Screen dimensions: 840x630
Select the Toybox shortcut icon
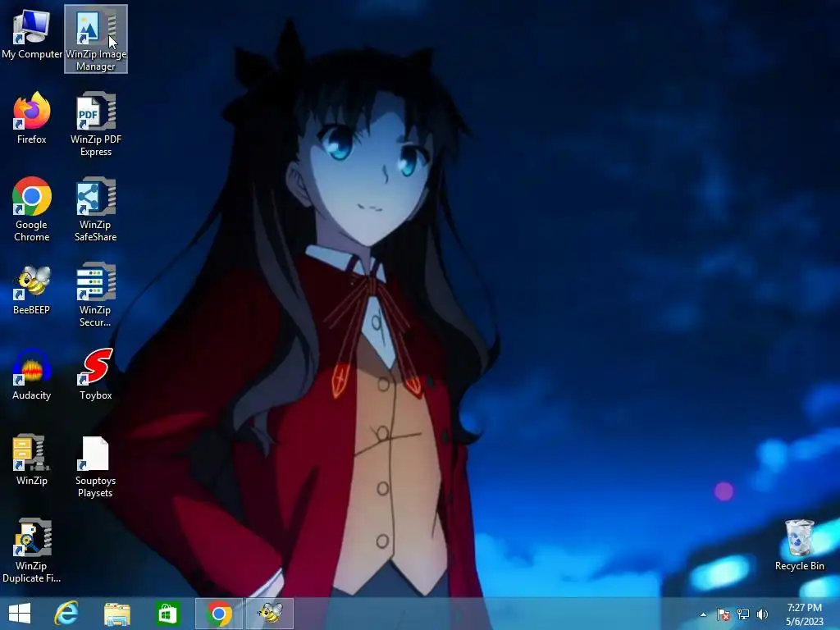point(96,374)
